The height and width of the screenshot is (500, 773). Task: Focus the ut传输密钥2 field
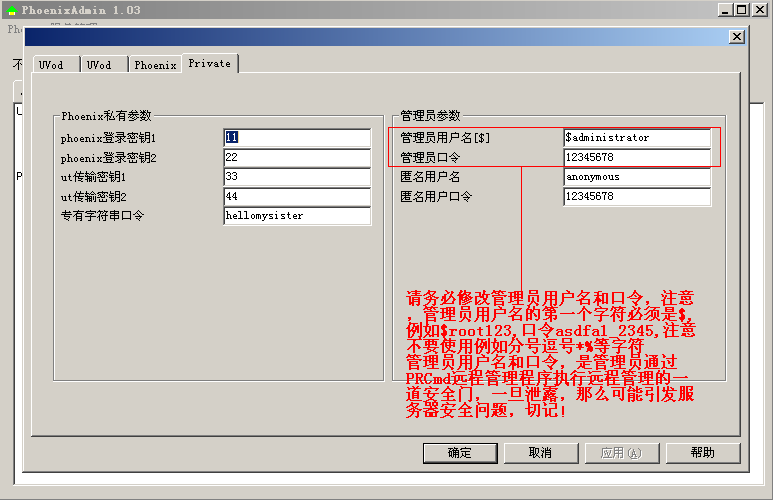click(297, 196)
